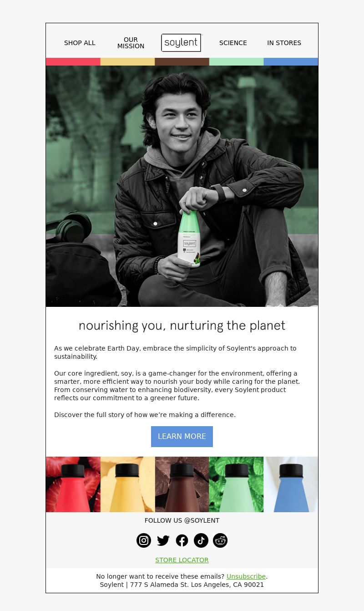364x611 pixels.
Task: Choose the brown chocolate bottle image
Action: [182, 484]
